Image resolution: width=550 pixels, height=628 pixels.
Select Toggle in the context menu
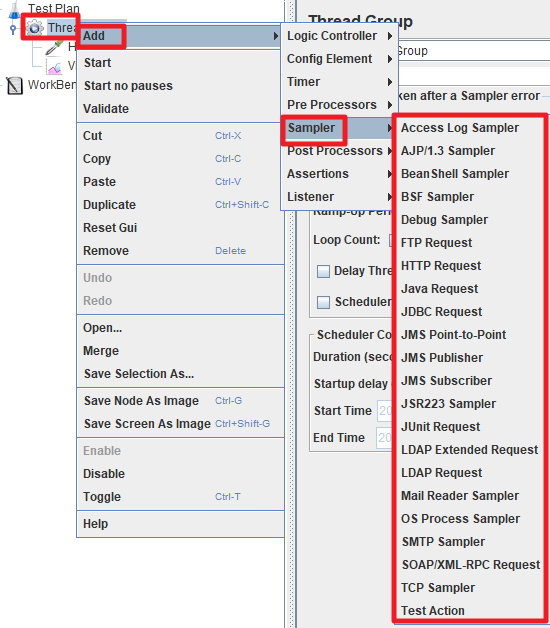click(x=180, y=497)
